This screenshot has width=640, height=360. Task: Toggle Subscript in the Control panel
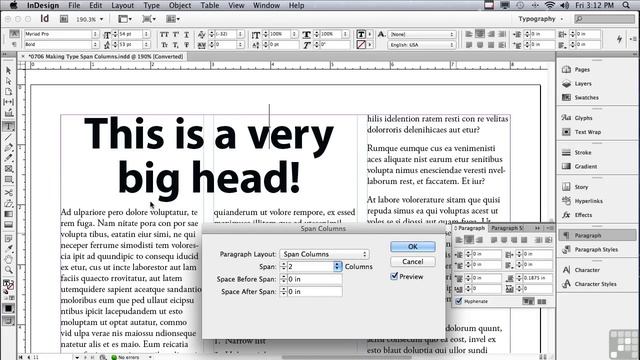click(176, 44)
